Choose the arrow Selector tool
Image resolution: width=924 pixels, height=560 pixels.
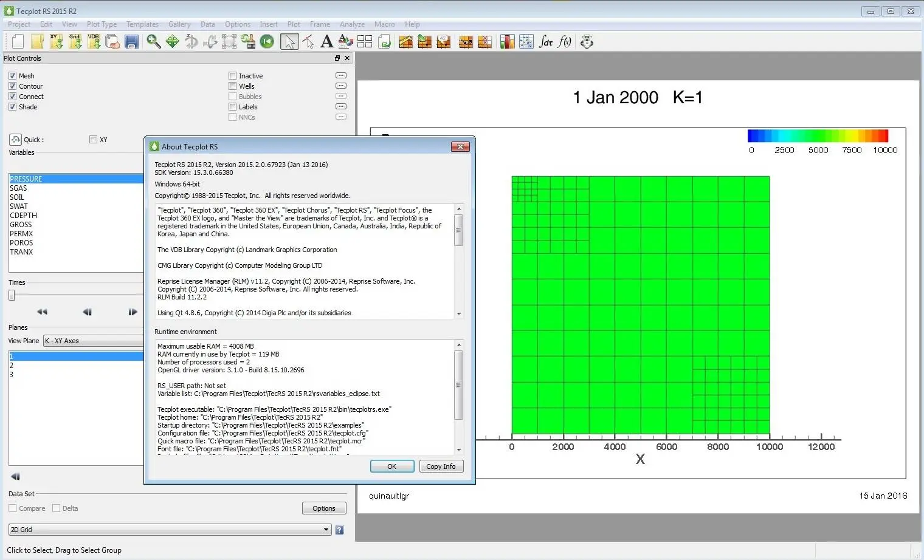coord(289,41)
